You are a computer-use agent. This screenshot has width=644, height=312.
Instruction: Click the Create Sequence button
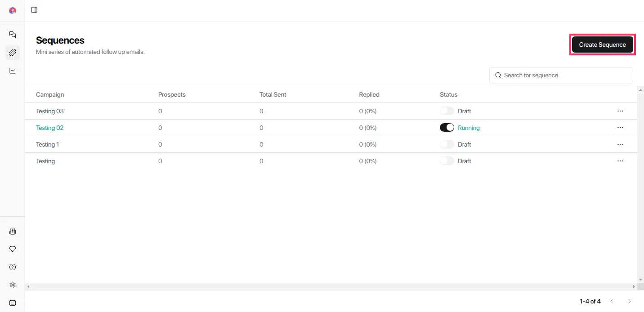pos(602,45)
